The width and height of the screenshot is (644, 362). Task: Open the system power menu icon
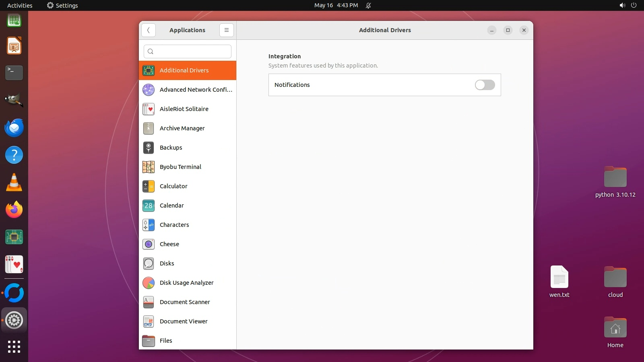pos(634,5)
